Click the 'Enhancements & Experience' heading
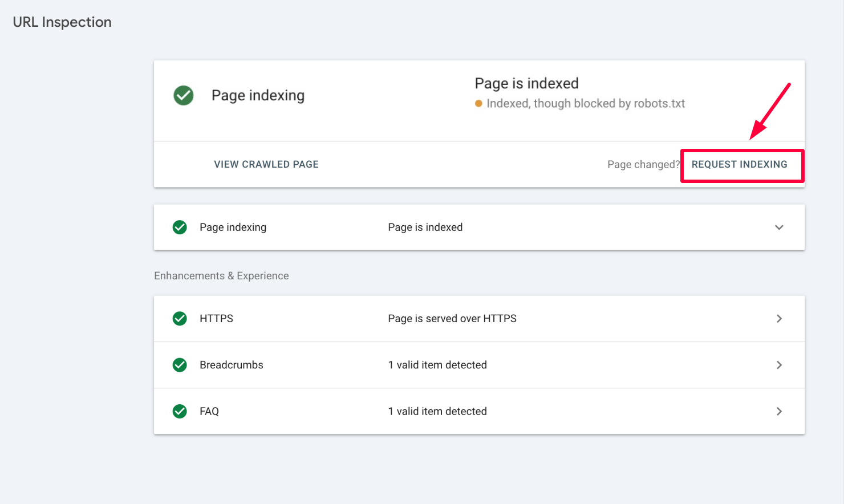This screenshot has height=504, width=844. [x=221, y=276]
